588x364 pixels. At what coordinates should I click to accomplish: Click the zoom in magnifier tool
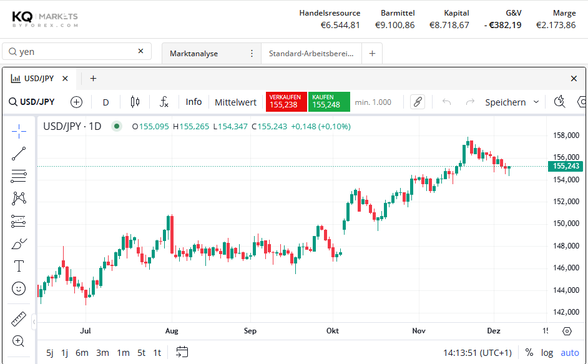pyautogui.click(x=19, y=341)
